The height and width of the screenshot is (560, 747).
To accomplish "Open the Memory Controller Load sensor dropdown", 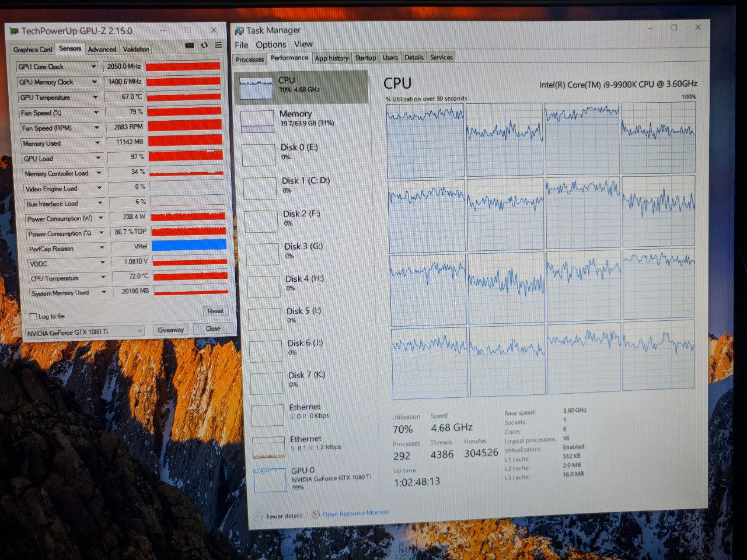I will click(99, 173).
